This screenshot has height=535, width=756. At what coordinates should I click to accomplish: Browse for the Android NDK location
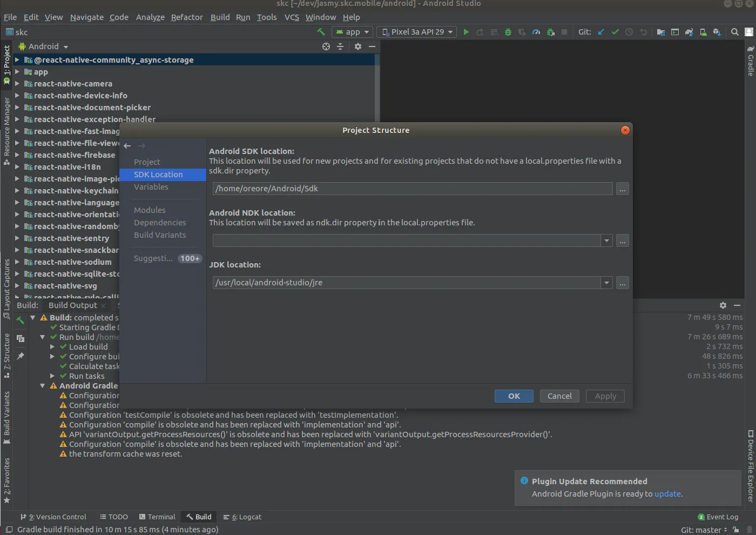pos(623,240)
